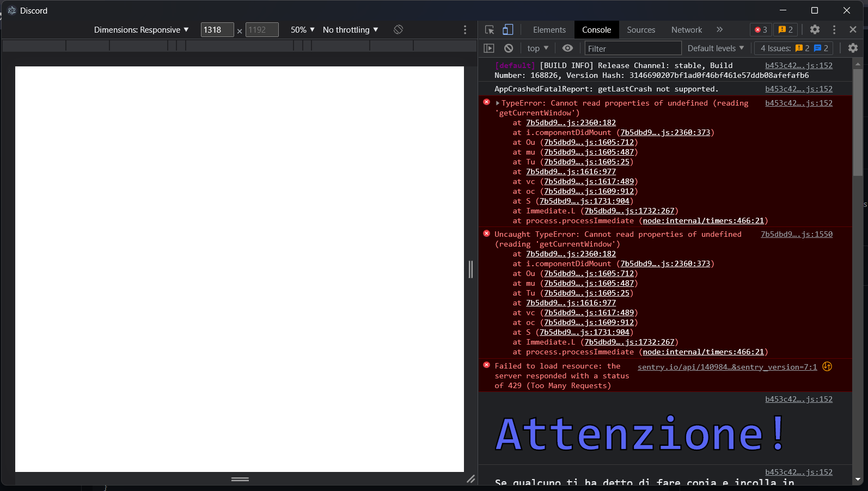Screen dimensions: 868x491
Task: Click the first TypeError's red error icon
Action: point(487,102)
